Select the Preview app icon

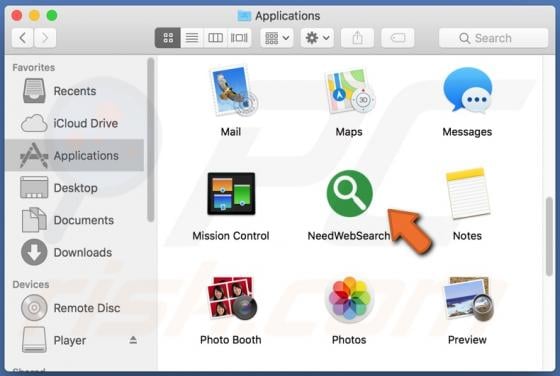click(x=468, y=298)
